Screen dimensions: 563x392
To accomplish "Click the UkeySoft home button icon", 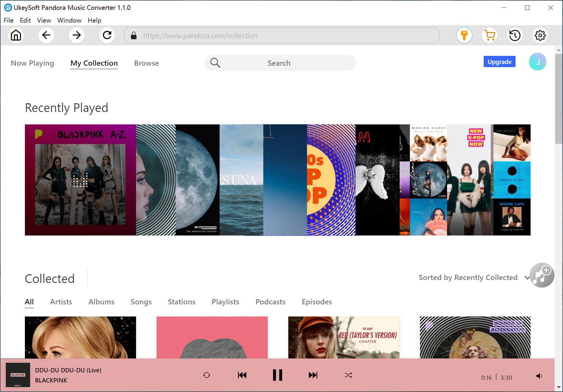I will click(15, 36).
